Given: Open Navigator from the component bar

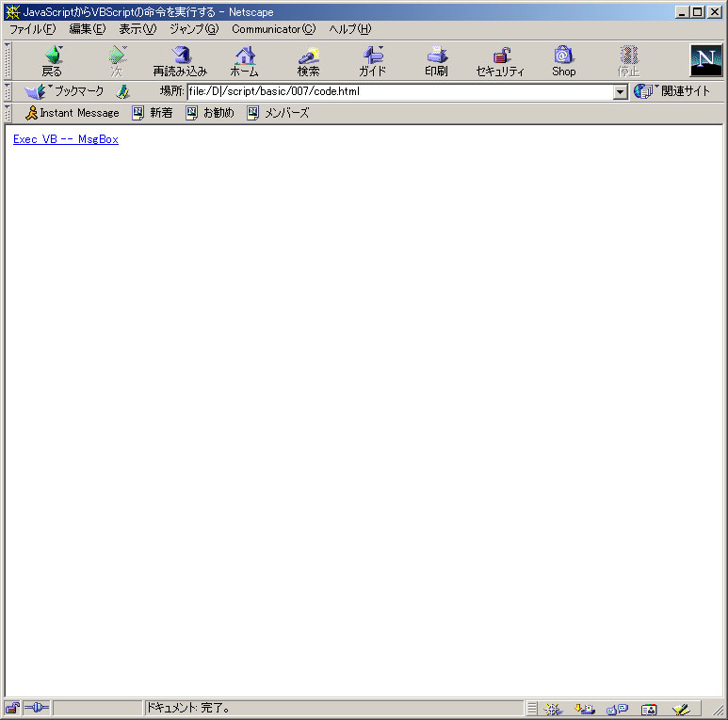Looking at the screenshot, I should pyautogui.click(x=553, y=709).
